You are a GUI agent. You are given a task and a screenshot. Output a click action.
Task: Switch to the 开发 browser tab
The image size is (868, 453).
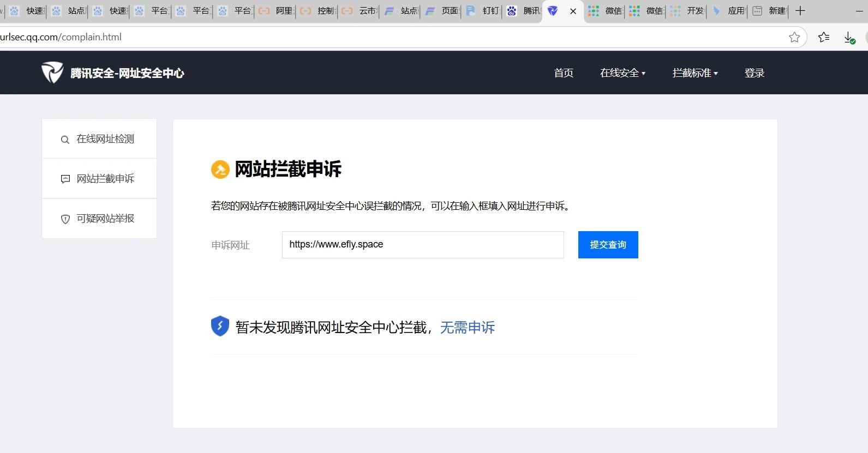pos(687,11)
